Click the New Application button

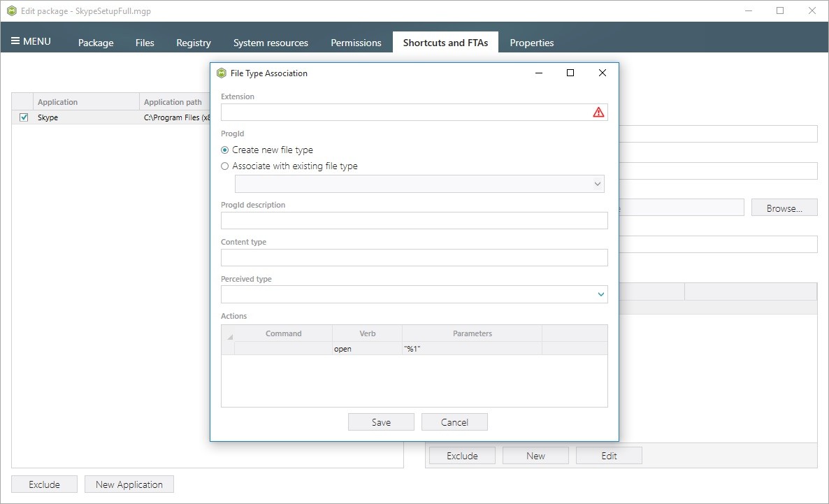coord(129,484)
